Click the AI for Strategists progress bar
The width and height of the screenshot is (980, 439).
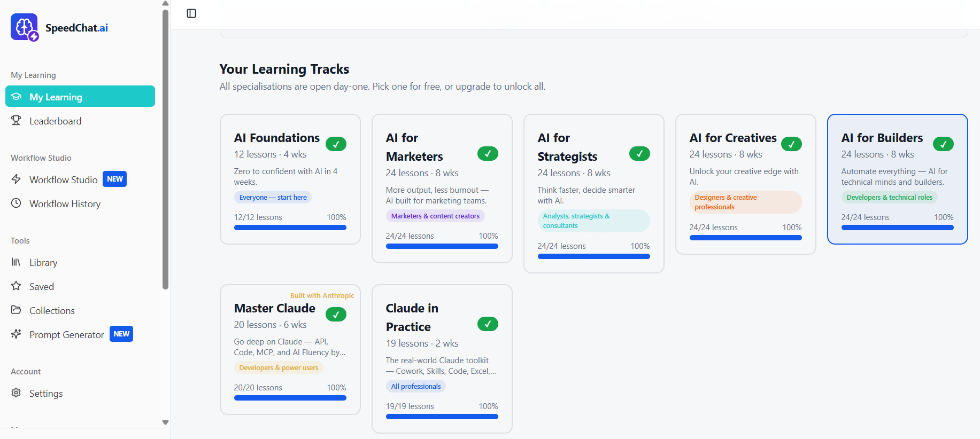click(x=594, y=256)
